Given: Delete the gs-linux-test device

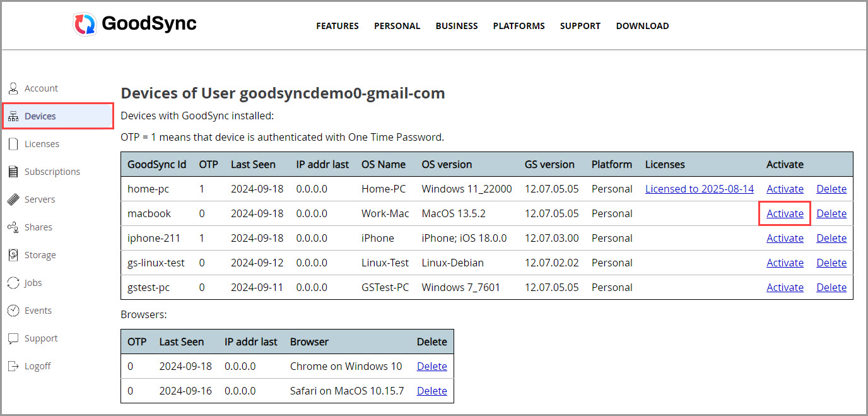Looking at the screenshot, I should (831, 263).
